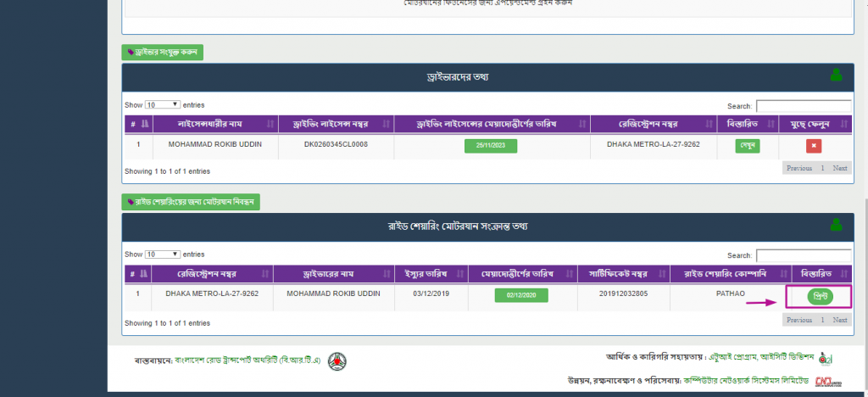Click the CNS Limited logo in the footer
This screenshot has width=868, height=397.
[823, 383]
